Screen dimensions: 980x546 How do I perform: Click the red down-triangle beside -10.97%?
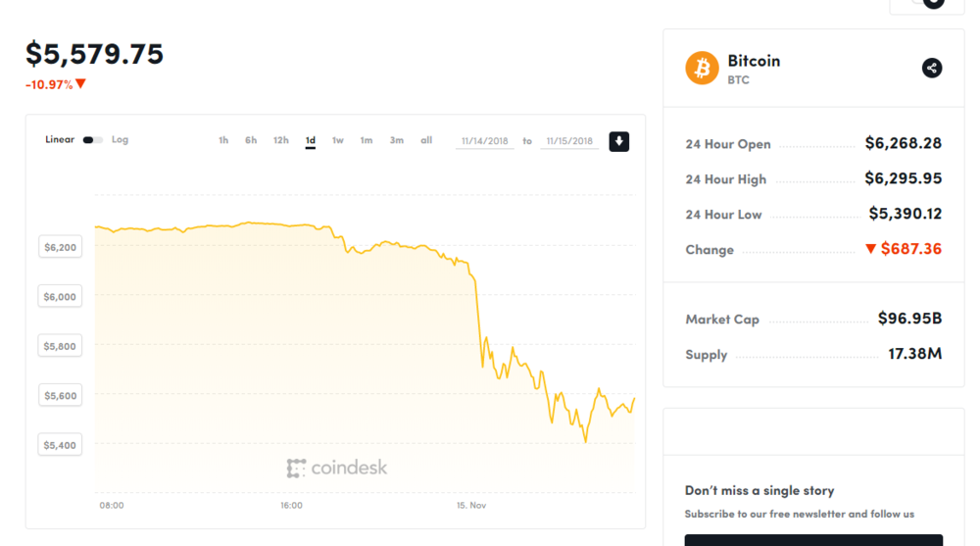pyautogui.click(x=80, y=83)
